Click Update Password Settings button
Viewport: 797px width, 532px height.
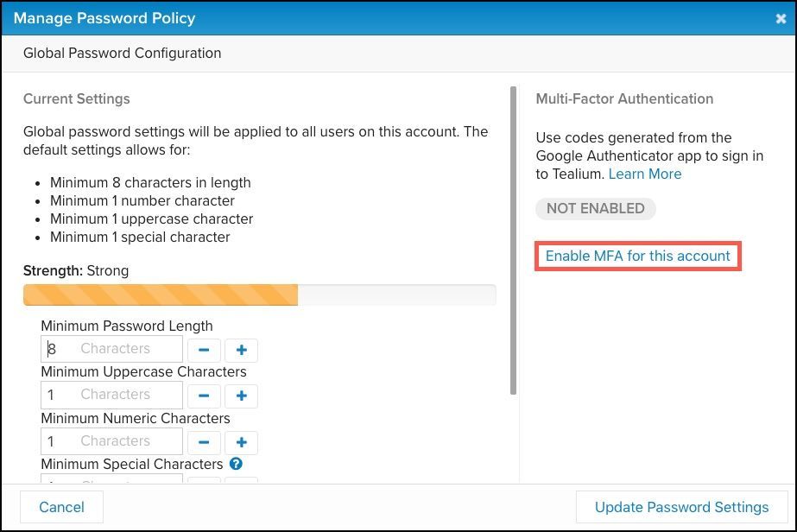click(681, 507)
